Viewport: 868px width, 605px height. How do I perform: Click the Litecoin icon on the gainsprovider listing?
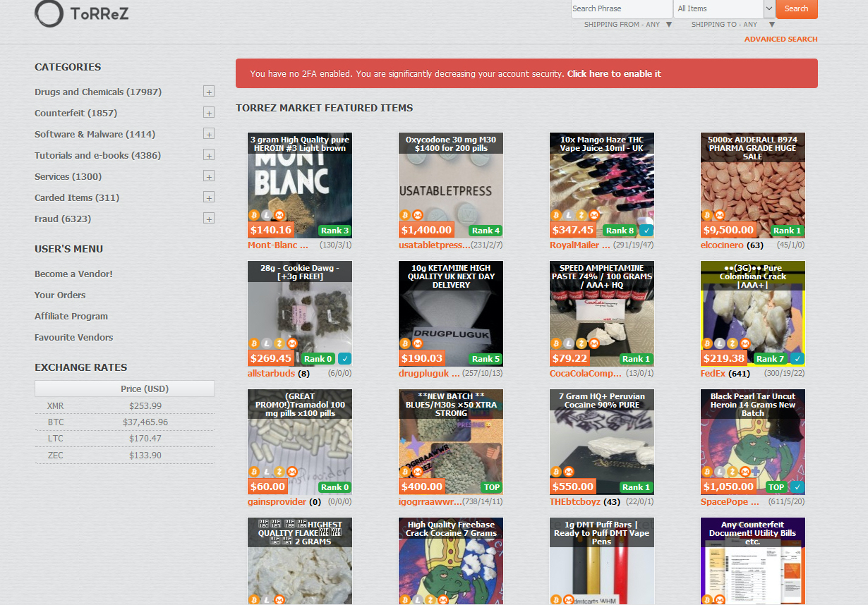click(267, 472)
